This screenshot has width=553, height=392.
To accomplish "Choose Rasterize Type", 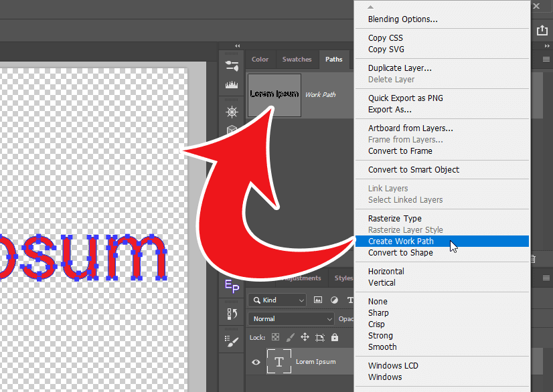I will tap(442, 218).
